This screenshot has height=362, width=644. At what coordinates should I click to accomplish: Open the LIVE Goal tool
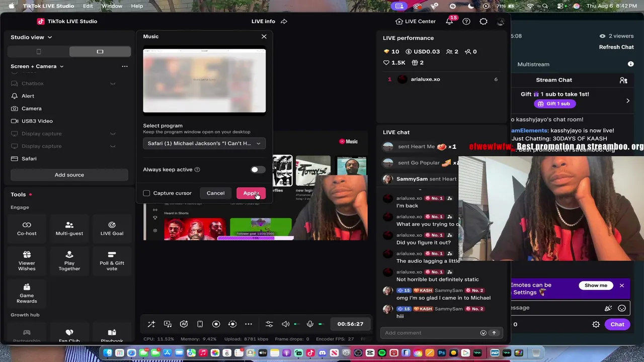[x=112, y=228]
